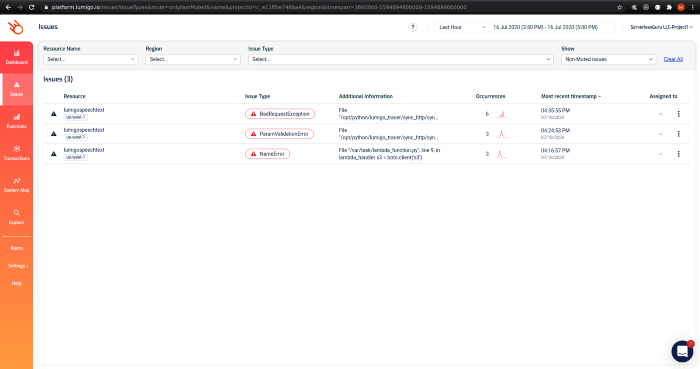Click the NameError issue type badge
This screenshot has width=700, height=369.
[267, 154]
